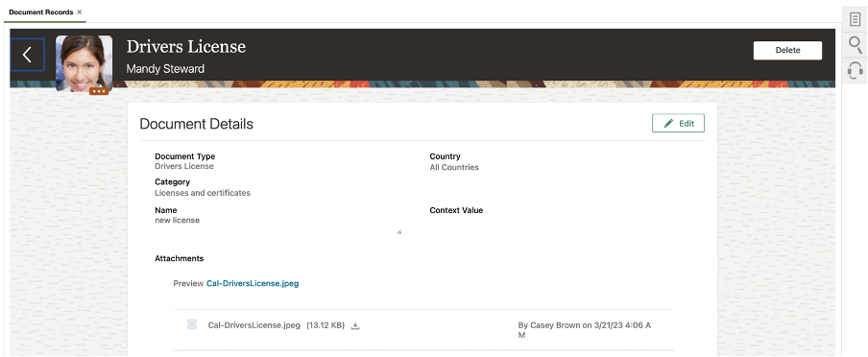Click the 'Mandy Steward' name in header
Image resolution: width=868 pixels, height=357 pixels.
pyautogui.click(x=165, y=69)
